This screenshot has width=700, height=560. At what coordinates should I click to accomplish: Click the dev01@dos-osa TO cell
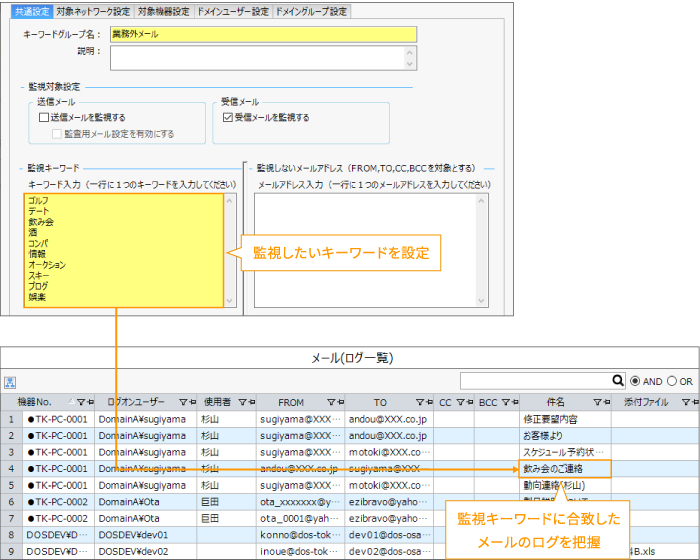[389, 535]
